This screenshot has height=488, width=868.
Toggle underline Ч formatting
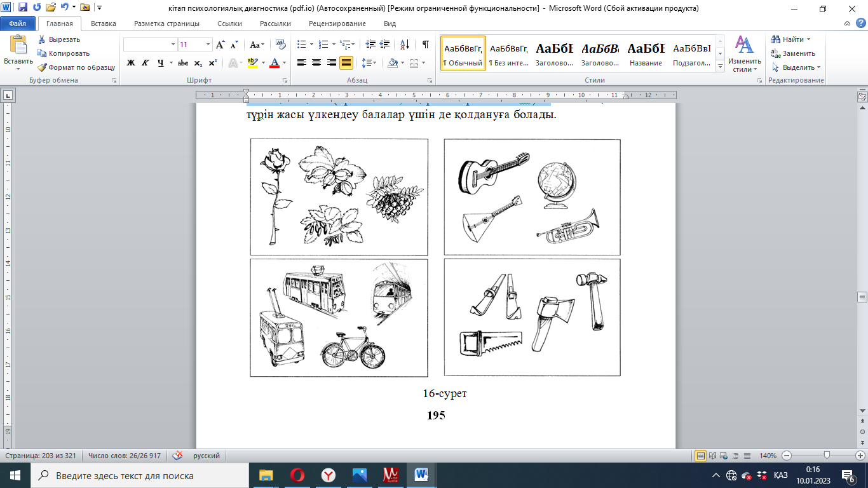[x=160, y=62]
